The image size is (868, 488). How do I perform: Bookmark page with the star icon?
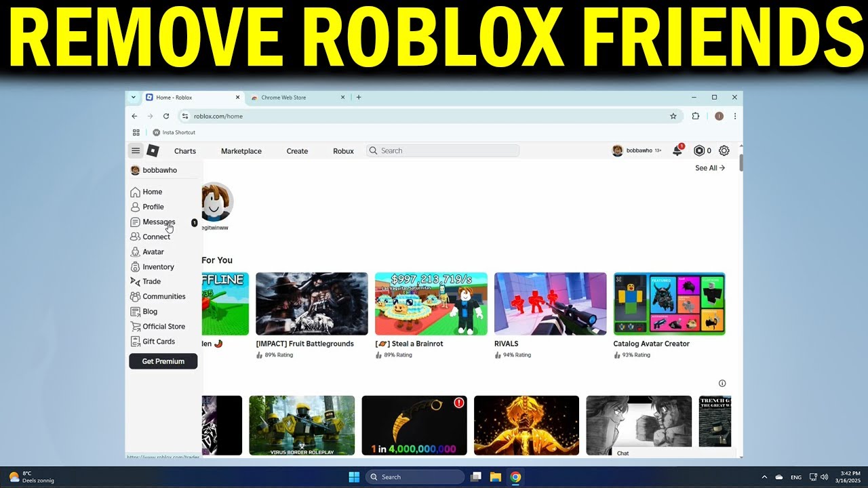[x=673, y=116]
